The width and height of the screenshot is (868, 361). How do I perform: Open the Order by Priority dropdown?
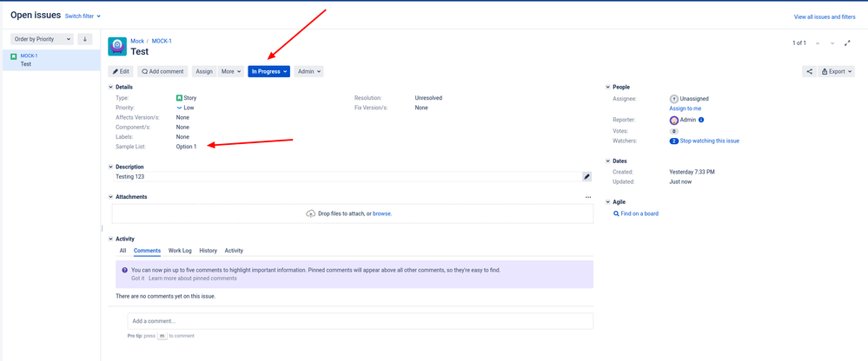coord(42,39)
